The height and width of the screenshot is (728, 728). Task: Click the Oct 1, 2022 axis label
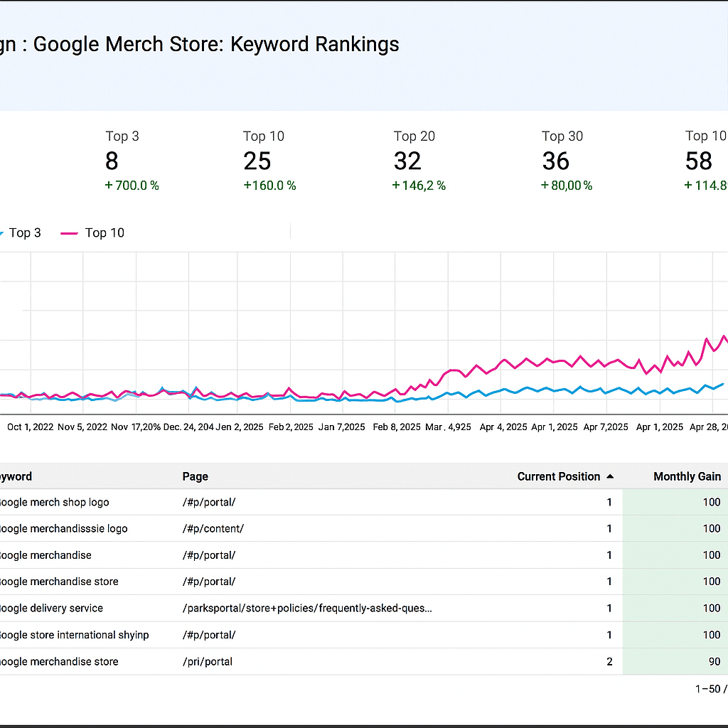coord(30,427)
